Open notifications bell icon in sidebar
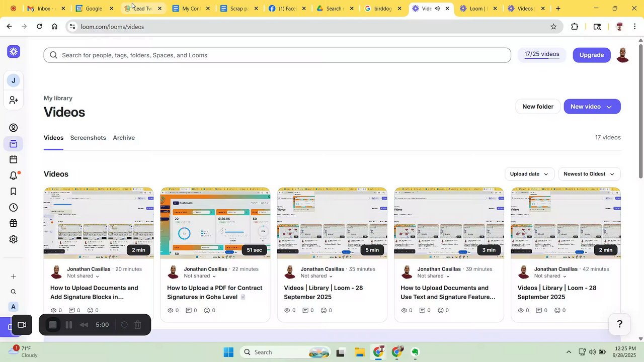The image size is (644, 362). pyautogui.click(x=14, y=175)
